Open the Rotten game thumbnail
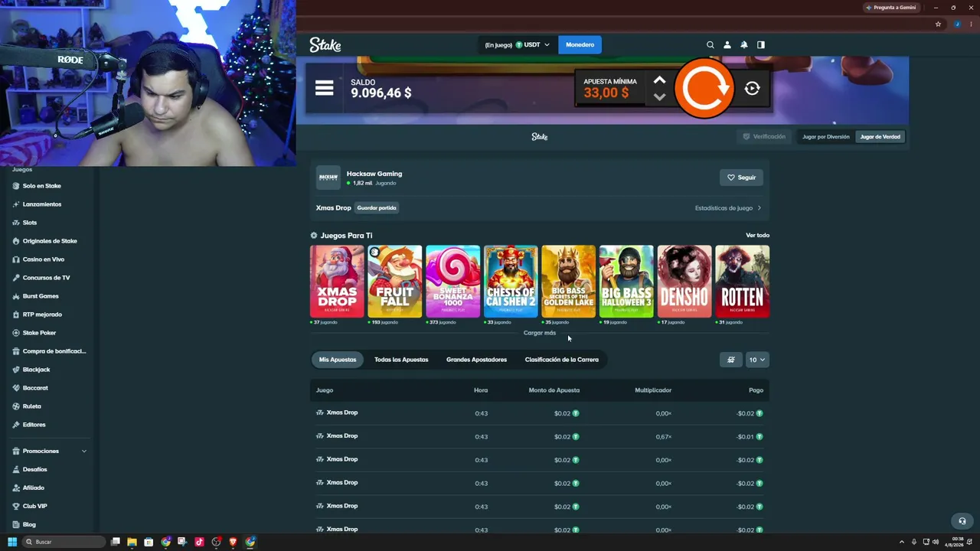This screenshot has height=551, width=980. (x=743, y=282)
